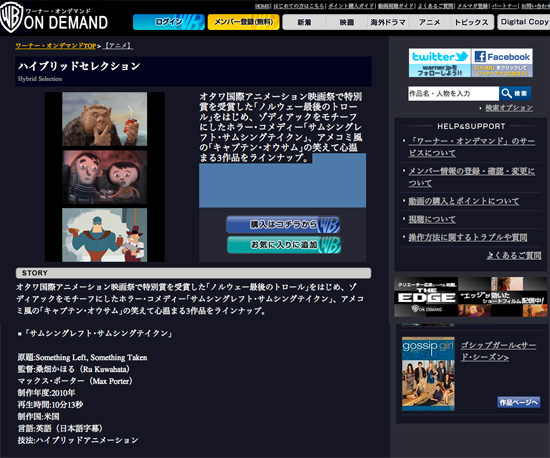
Task: Click the WB On Demand logo
Action: [54, 18]
